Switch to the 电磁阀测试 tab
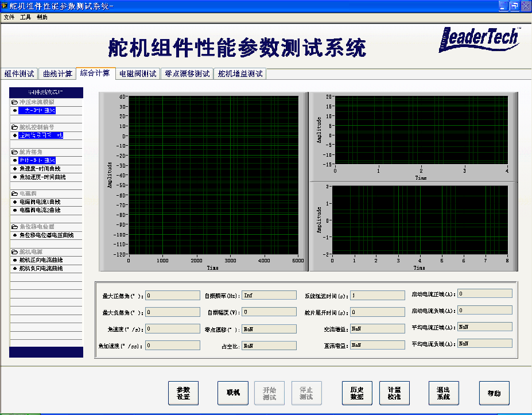 pos(138,74)
